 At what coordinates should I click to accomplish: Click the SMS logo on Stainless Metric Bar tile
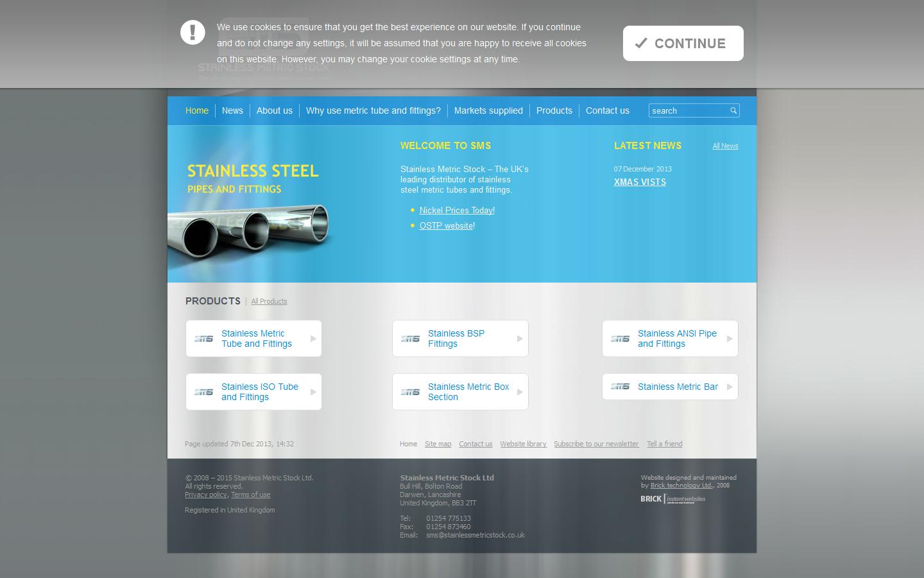[x=620, y=387]
